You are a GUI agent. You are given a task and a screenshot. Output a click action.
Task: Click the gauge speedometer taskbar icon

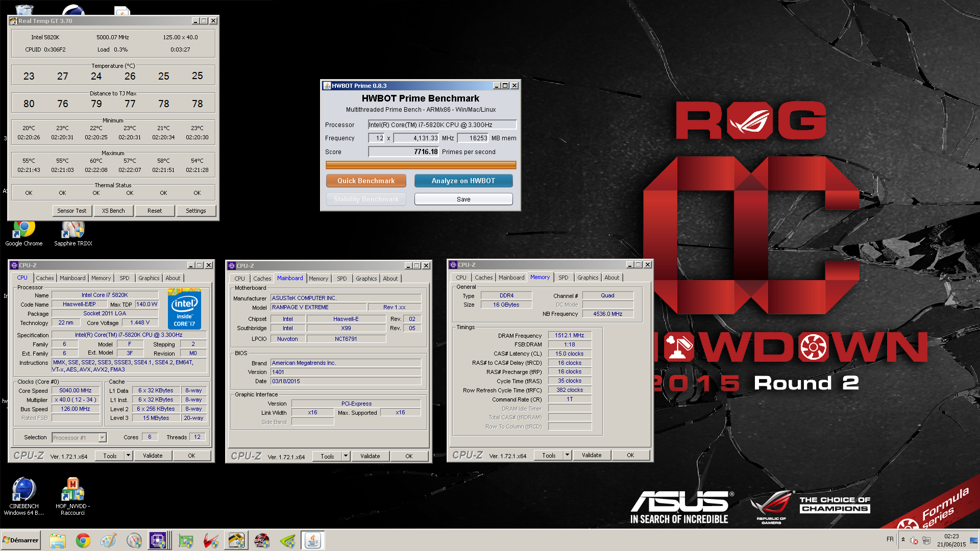tap(134, 540)
